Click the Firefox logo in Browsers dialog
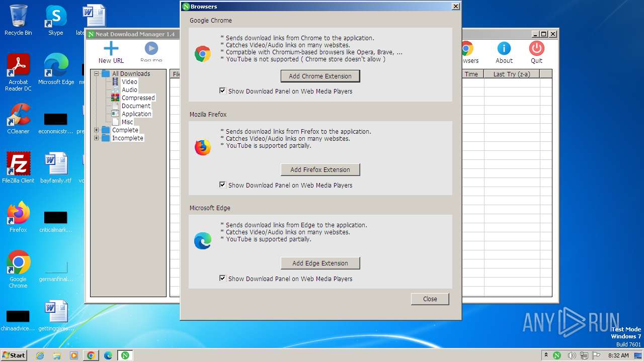Screen dimensions: 644x362 [203, 147]
